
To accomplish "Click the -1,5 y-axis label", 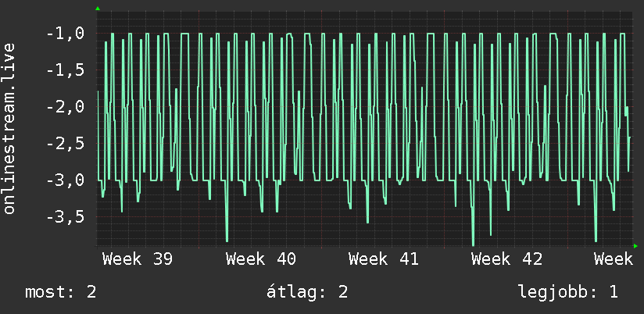I will click(66, 70).
